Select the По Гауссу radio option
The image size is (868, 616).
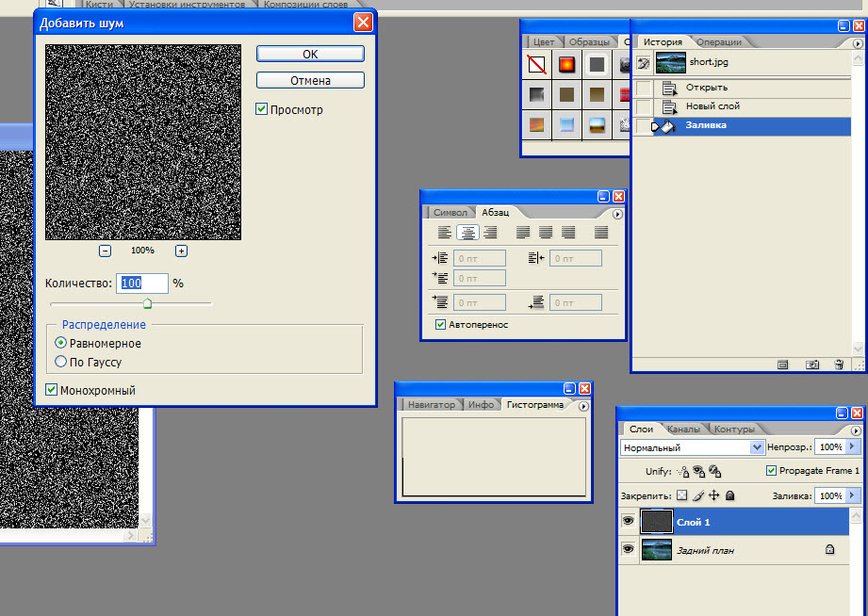coord(61,362)
